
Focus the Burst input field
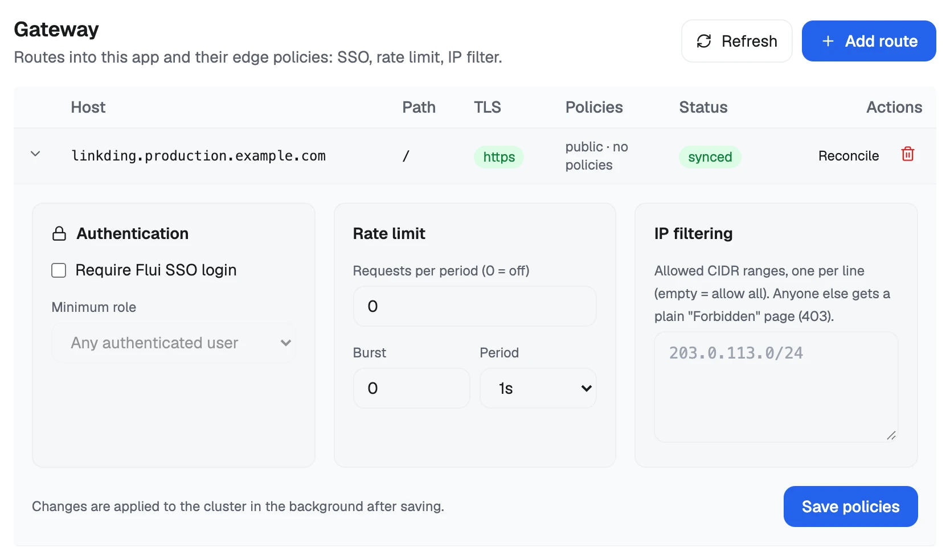click(411, 388)
